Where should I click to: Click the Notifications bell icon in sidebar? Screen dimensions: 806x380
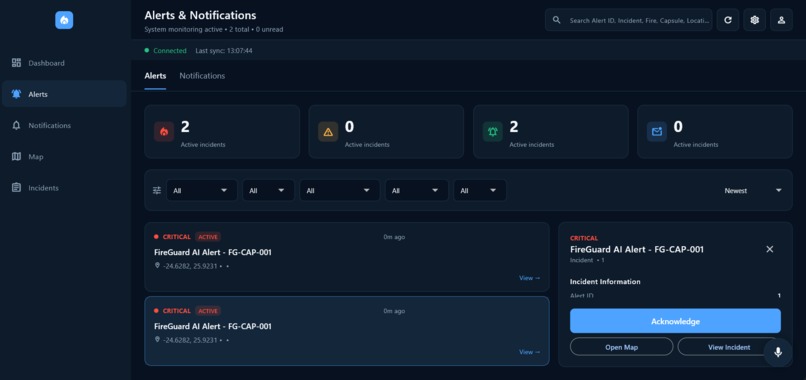(16, 125)
